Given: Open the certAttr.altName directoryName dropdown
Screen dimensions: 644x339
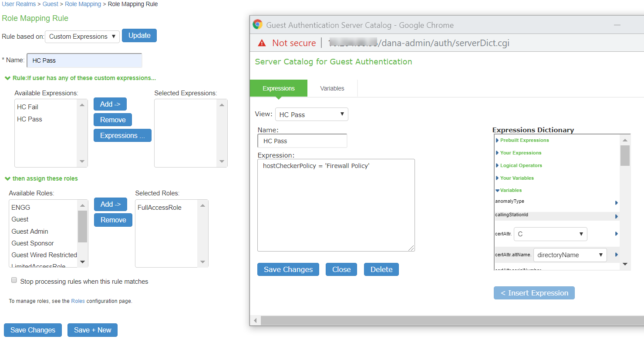Looking at the screenshot, I should point(570,255).
